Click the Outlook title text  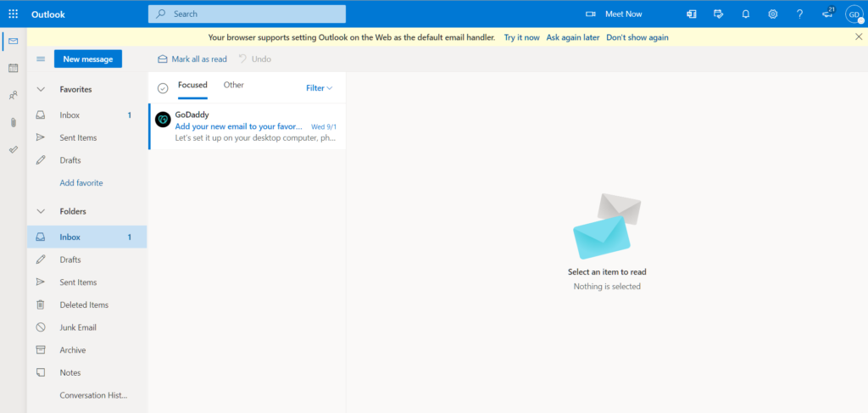(x=48, y=14)
